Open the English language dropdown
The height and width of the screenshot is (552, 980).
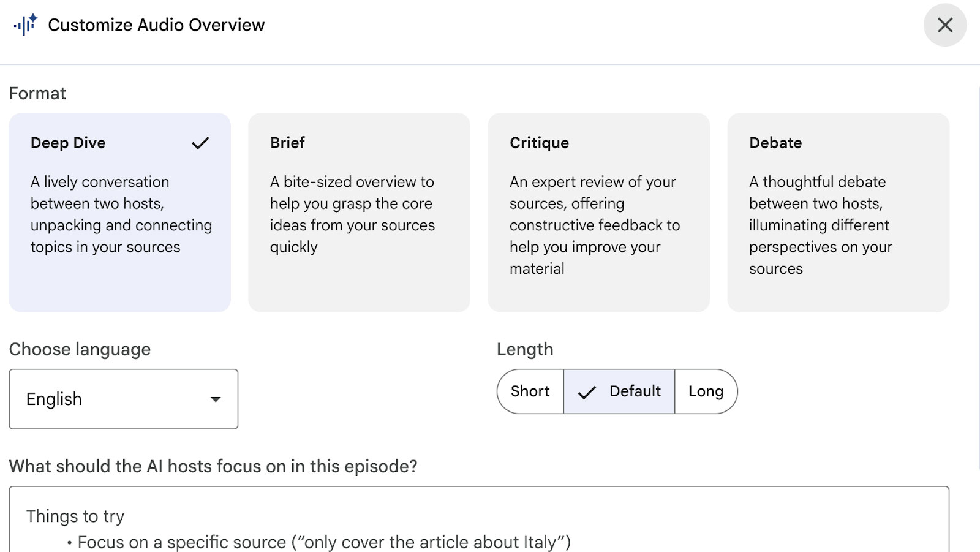click(x=123, y=399)
